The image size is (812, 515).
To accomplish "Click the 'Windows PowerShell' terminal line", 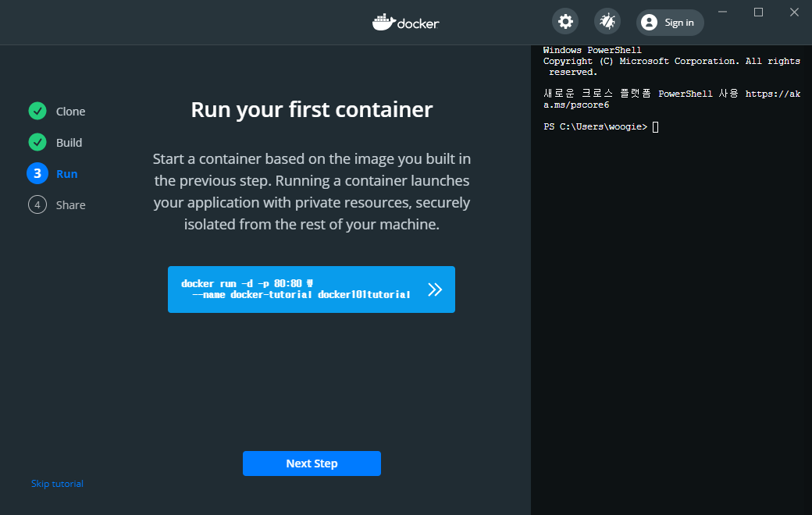I will pyautogui.click(x=592, y=50).
